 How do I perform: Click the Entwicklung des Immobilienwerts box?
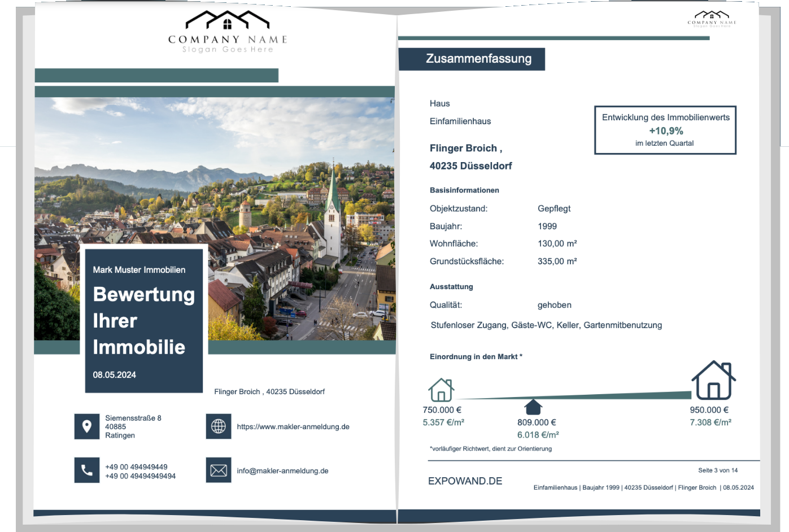(x=665, y=130)
